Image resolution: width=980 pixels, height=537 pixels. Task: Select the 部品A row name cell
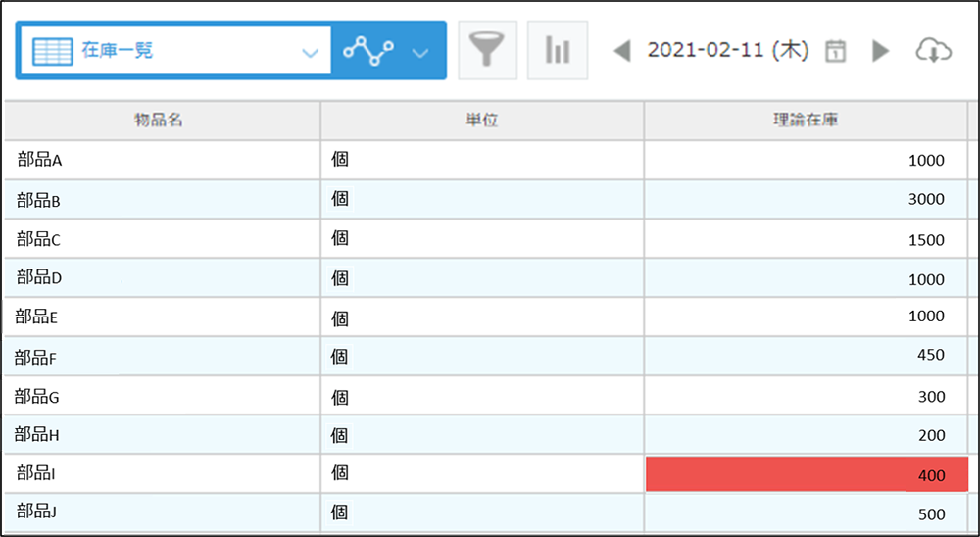coord(161,160)
